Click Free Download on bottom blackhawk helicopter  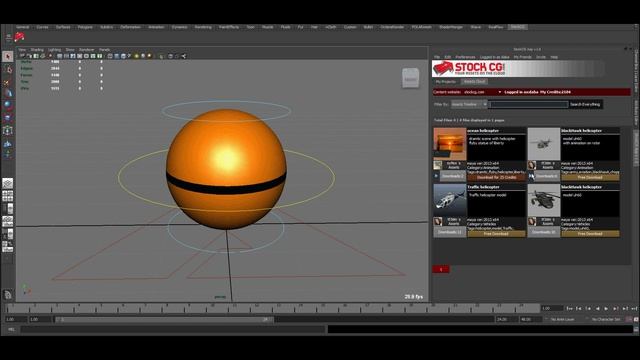590,234
